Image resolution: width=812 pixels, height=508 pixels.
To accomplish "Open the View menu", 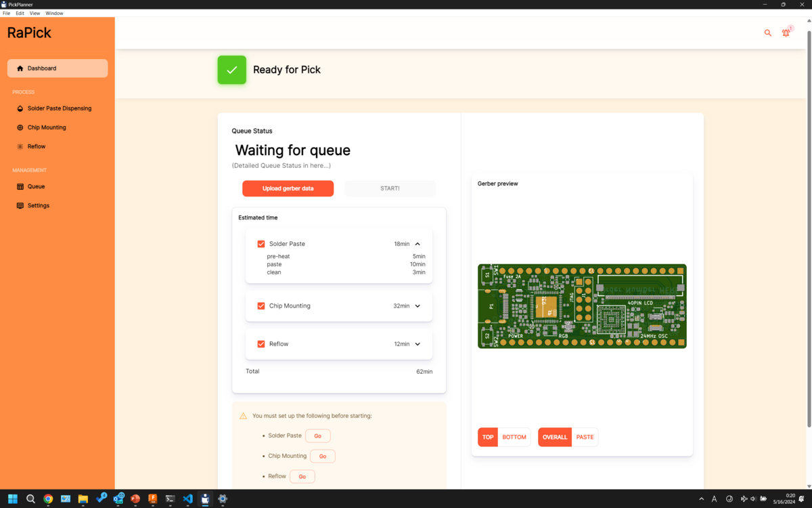I will (x=35, y=13).
